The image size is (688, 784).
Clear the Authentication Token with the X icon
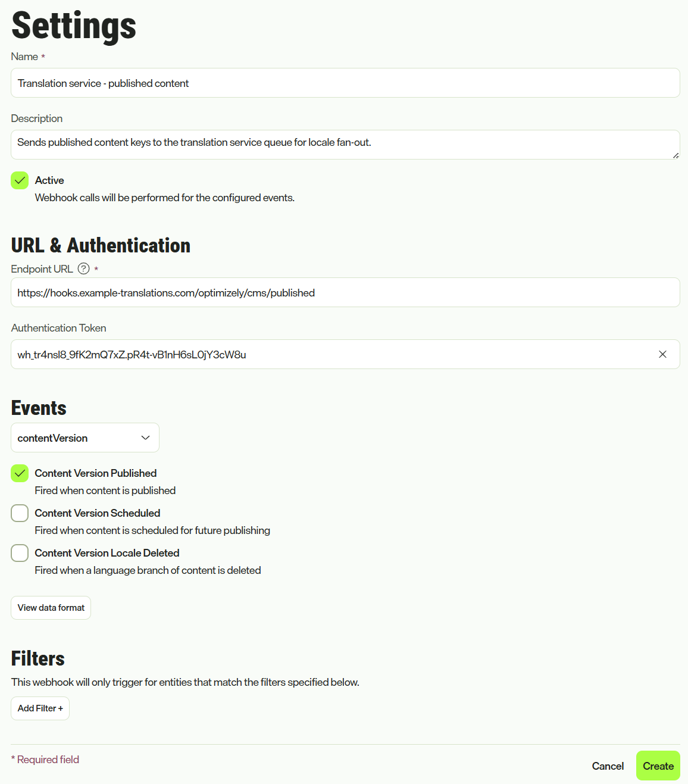[662, 354]
